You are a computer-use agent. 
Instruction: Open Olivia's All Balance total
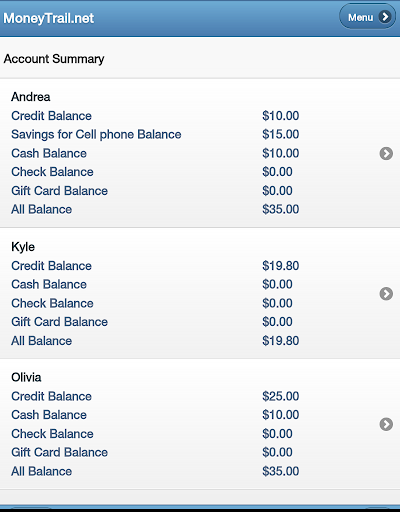point(42,471)
